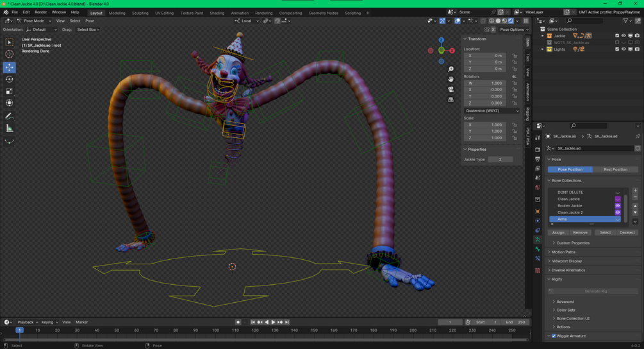Viewport: 644px width, 349px height.
Task: Expand the Jackie collection in outliner
Action: (x=543, y=36)
